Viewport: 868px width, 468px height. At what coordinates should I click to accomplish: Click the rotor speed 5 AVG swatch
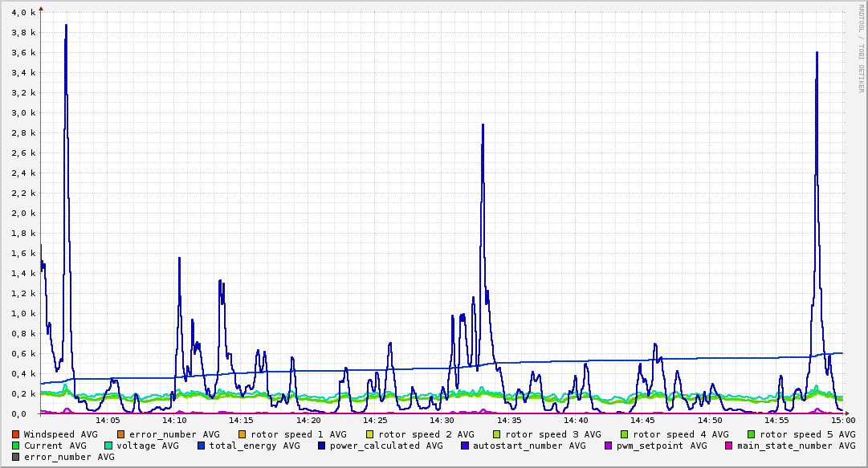click(752, 435)
